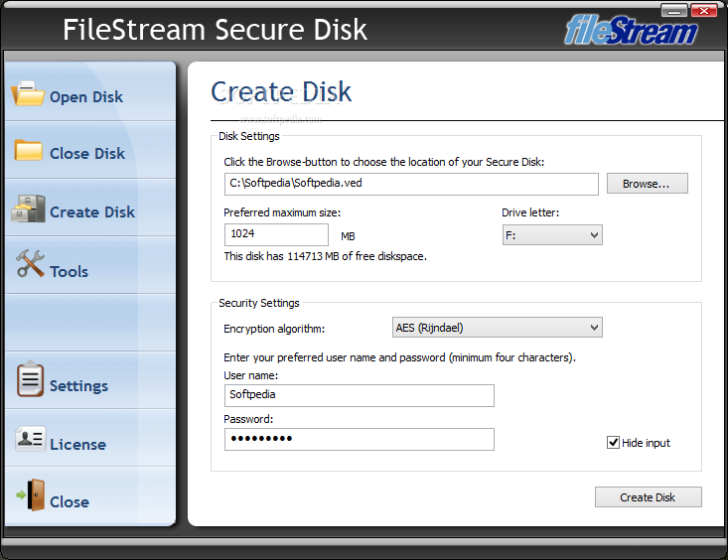This screenshot has height=560, width=728.
Task: Click the 'Encryption algorithm:' label
Action: (274, 329)
